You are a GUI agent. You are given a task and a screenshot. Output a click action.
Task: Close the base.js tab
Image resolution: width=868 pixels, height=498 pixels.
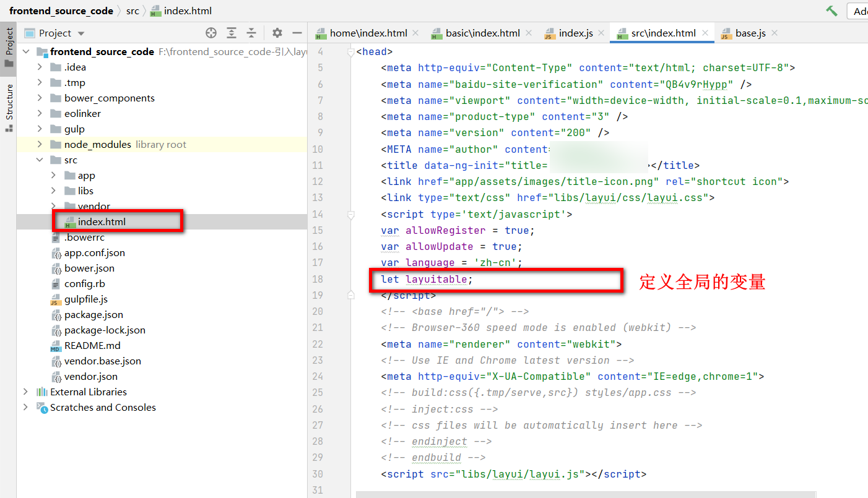[x=774, y=33]
